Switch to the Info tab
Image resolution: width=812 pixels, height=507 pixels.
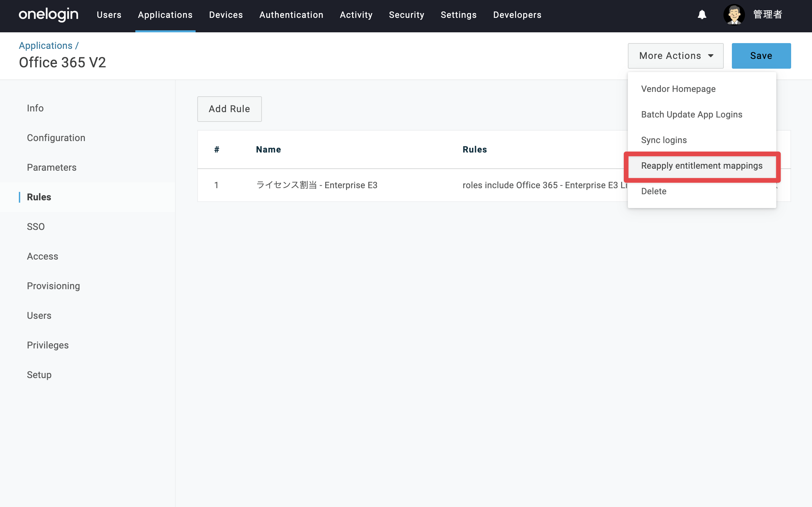35,108
